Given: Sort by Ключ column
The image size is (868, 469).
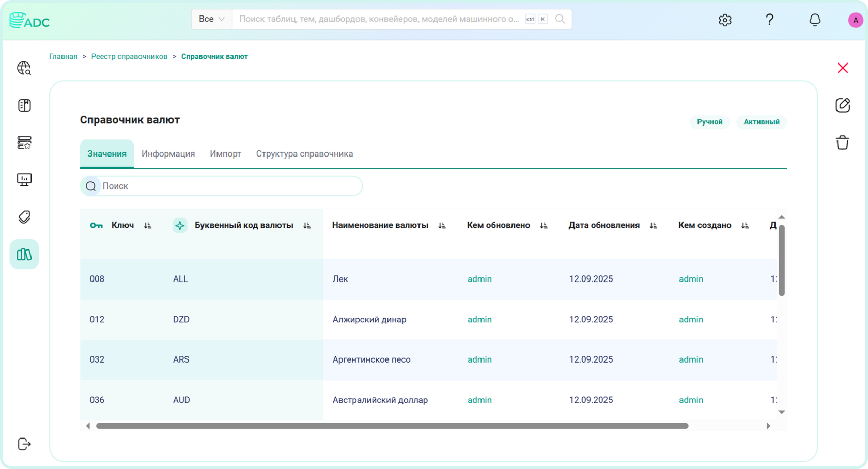Looking at the screenshot, I should (148, 226).
